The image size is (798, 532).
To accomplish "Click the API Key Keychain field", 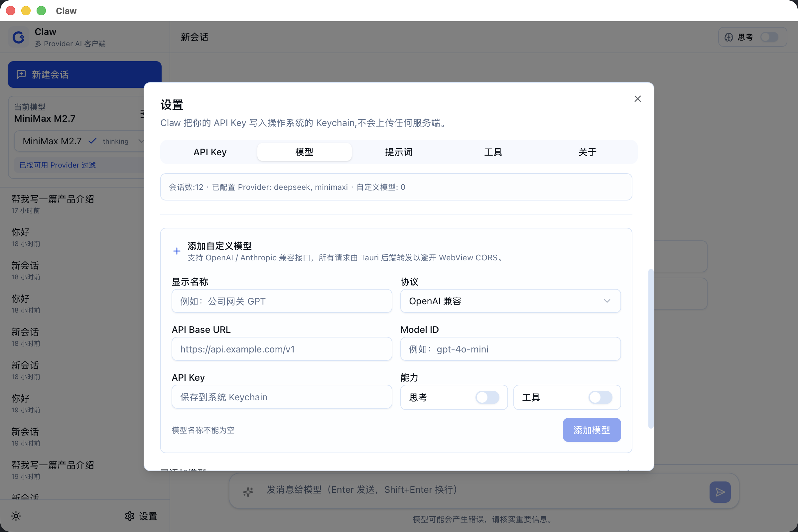I will coord(282,397).
